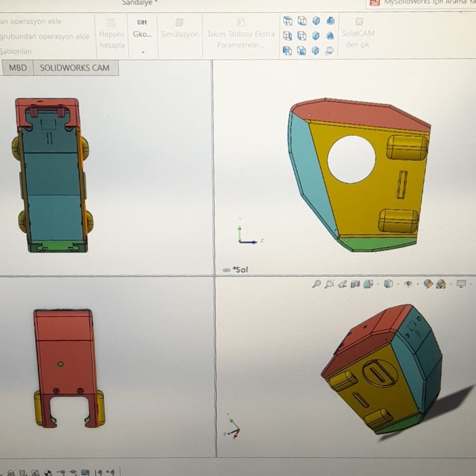Toggle the Section View tool
This screenshot has width=476, height=476.
pos(356,284)
